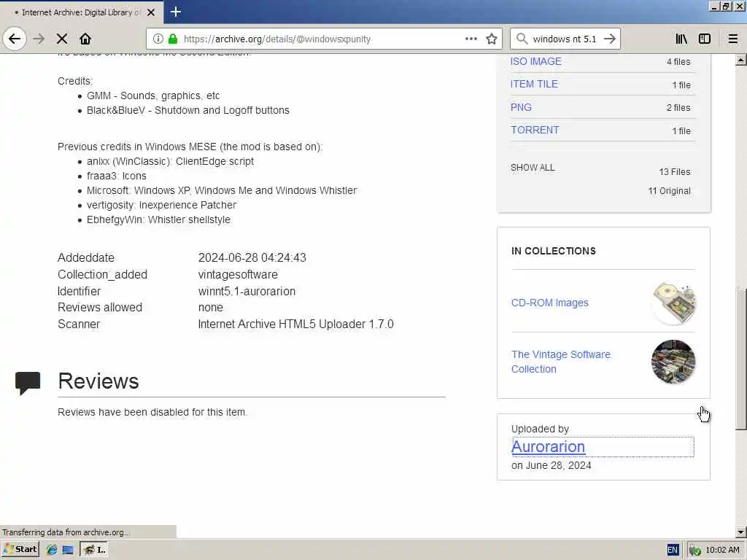
Task: Click the 13 Files count text
Action: tap(674, 172)
